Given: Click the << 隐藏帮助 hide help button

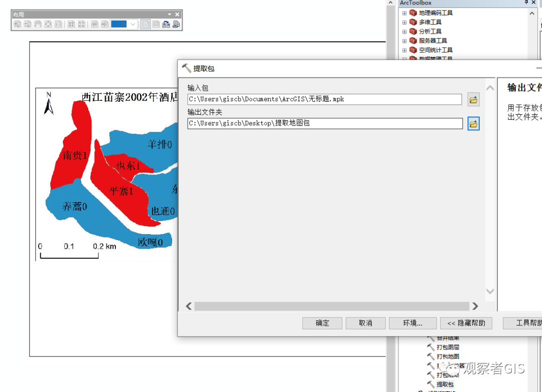Looking at the screenshot, I should [466, 323].
